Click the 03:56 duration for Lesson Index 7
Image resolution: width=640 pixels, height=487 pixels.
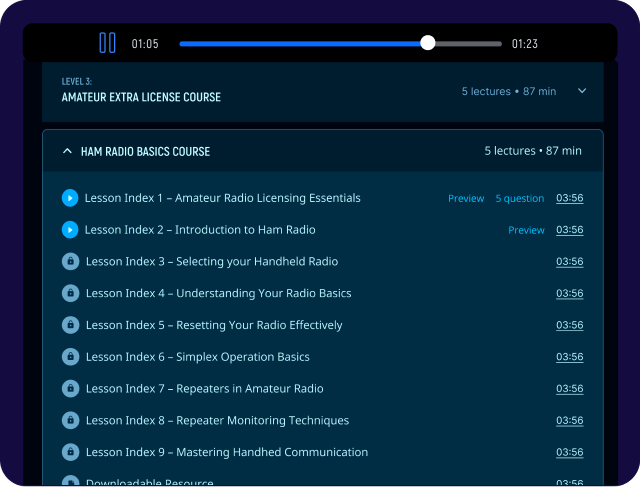(569, 389)
